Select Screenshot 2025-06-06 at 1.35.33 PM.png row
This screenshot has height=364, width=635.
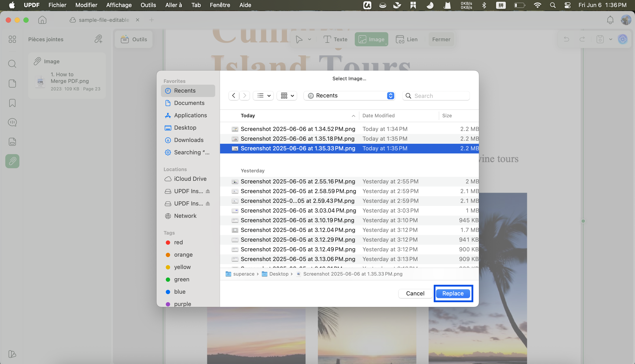(x=349, y=148)
